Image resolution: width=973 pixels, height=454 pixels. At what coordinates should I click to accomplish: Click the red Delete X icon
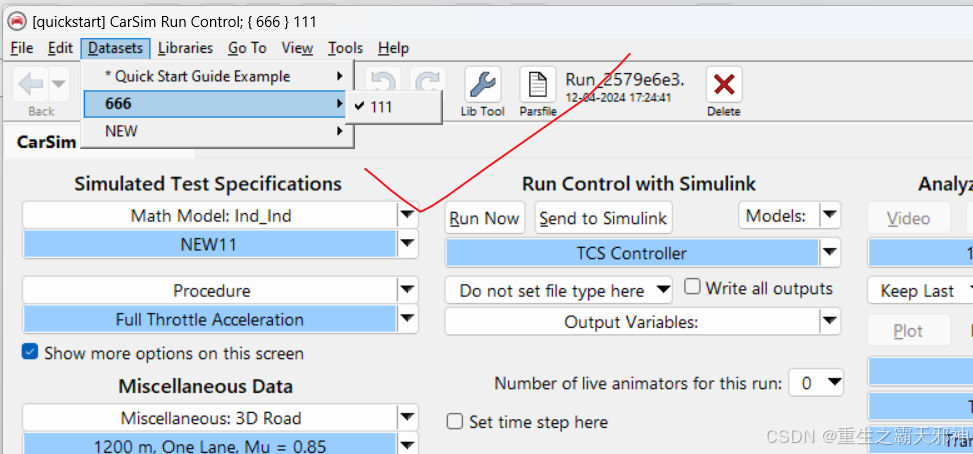[x=724, y=84]
